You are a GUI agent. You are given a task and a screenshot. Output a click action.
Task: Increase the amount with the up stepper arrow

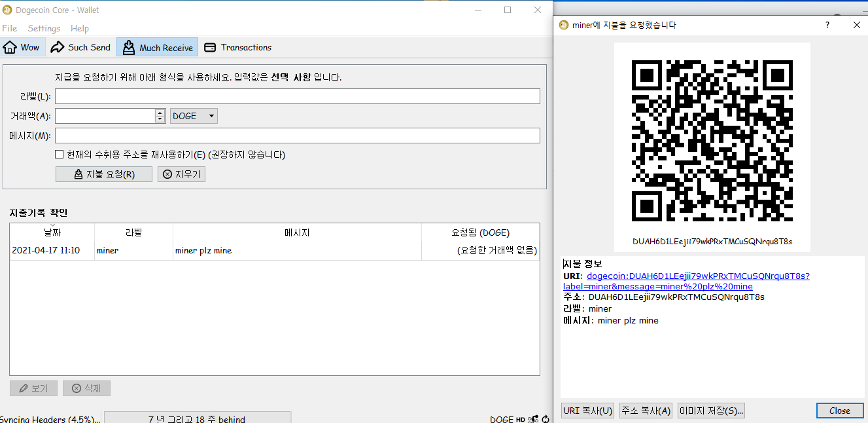[160, 113]
